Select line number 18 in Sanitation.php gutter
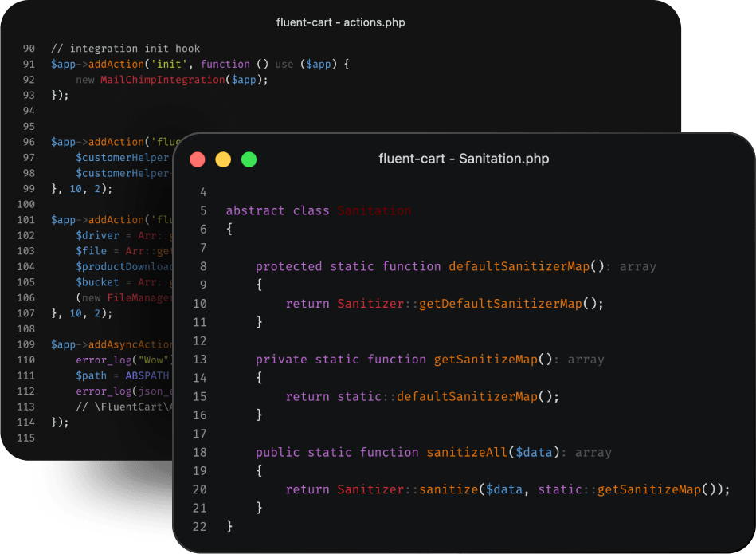This screenshot has width=756, height=554. tap(199, 452)
